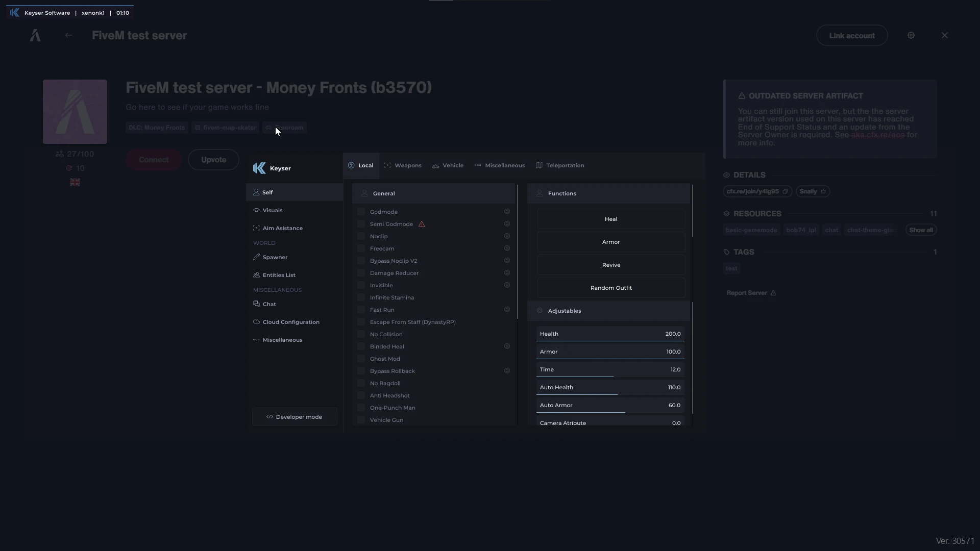Image resolution: width=980 pixels, height=551 pixels.
Task: Click the Report Server link
Action: 751,293
